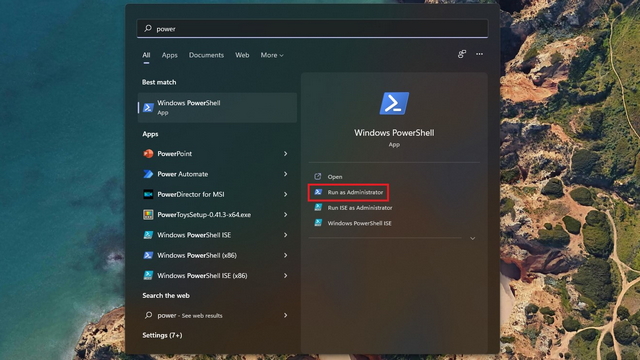Click the Run ISE as Administrator icon

[318, 207]
